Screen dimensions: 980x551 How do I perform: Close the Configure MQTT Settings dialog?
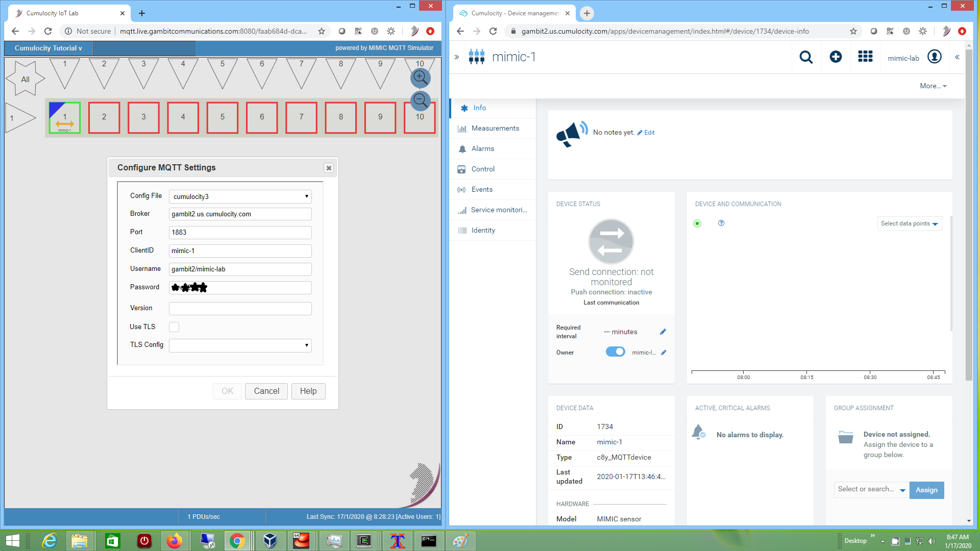coord(329,168)
